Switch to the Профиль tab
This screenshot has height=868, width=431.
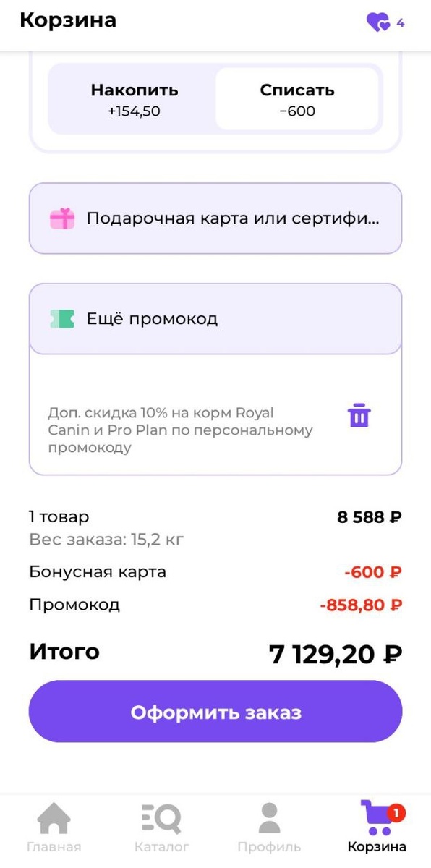coord(270,846)
